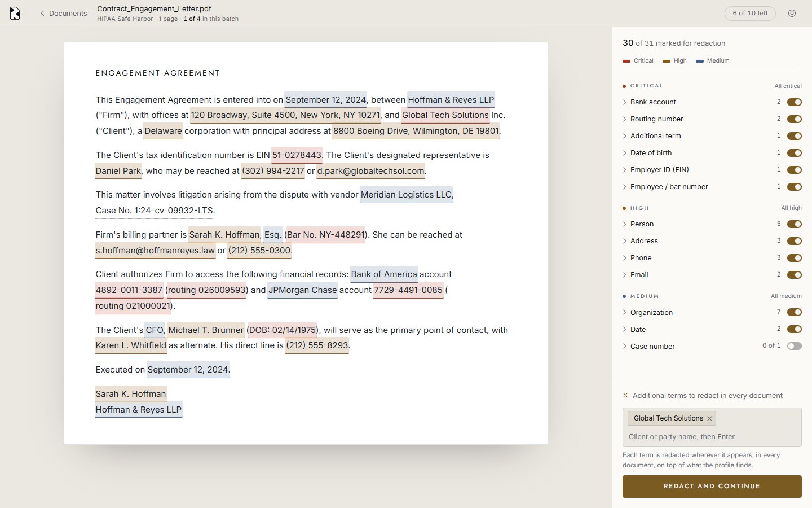Viewport: 812px width, 508px height.
Task: Toggle Email redaction switch
Action: click(795, 275)
